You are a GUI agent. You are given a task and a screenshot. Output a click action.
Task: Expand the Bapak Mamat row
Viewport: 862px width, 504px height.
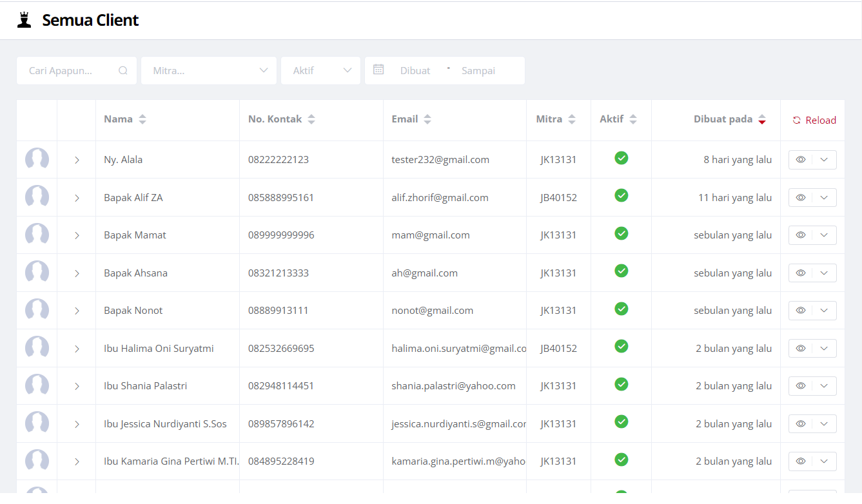click(77, 235)
